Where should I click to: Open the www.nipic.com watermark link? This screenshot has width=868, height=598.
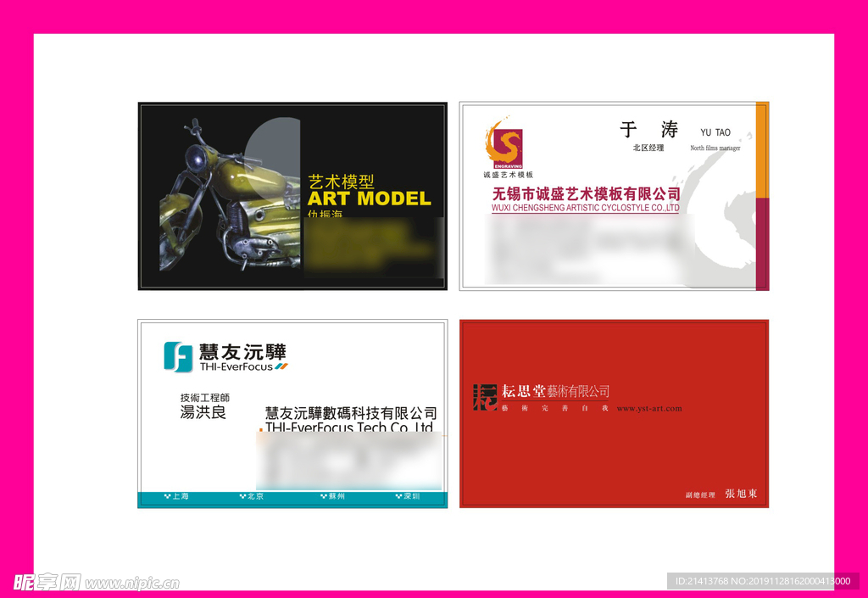pyautogui.click(x=132, y=584)
